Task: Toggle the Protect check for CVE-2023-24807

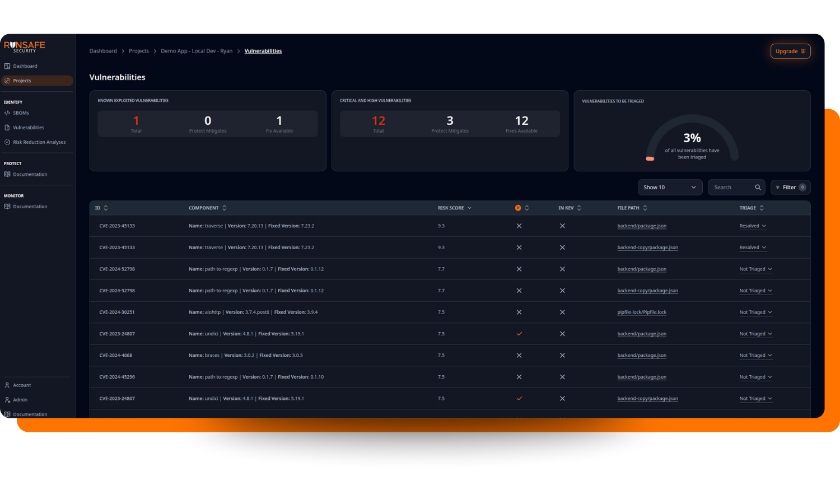Action: [519, 333]
